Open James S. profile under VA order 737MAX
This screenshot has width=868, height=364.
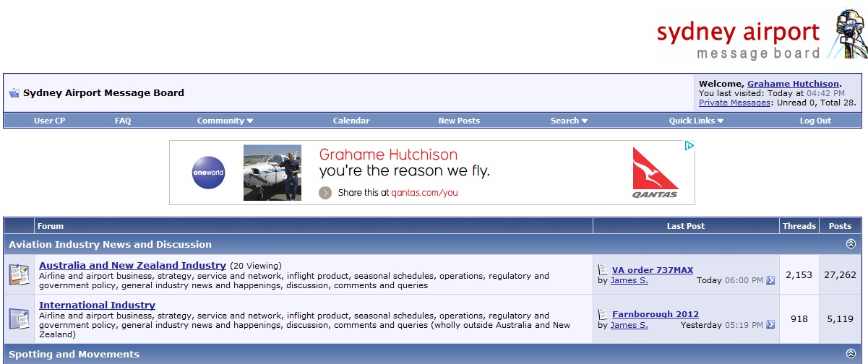(629, 280)
